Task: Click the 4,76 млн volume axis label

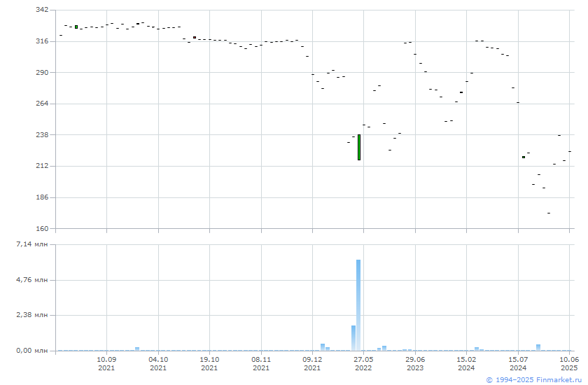Action: (32, 280)
